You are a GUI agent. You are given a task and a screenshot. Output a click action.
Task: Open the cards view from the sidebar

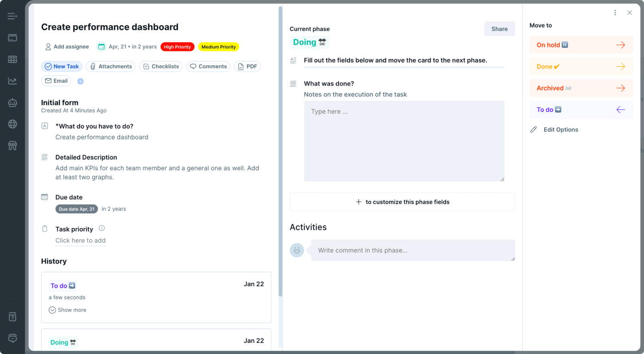(12, 38)
